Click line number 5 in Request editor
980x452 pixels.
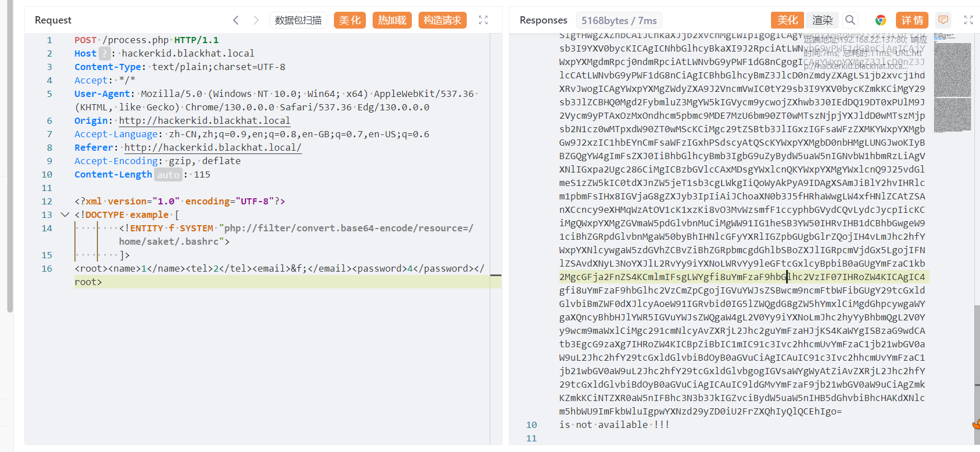click(49, 94)
